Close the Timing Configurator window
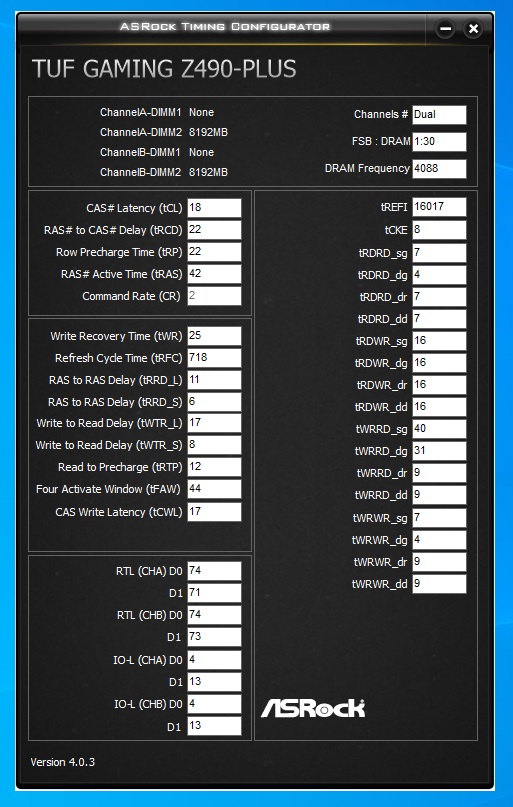The height and width of the screenshot is (807, 513). point(473,29)
